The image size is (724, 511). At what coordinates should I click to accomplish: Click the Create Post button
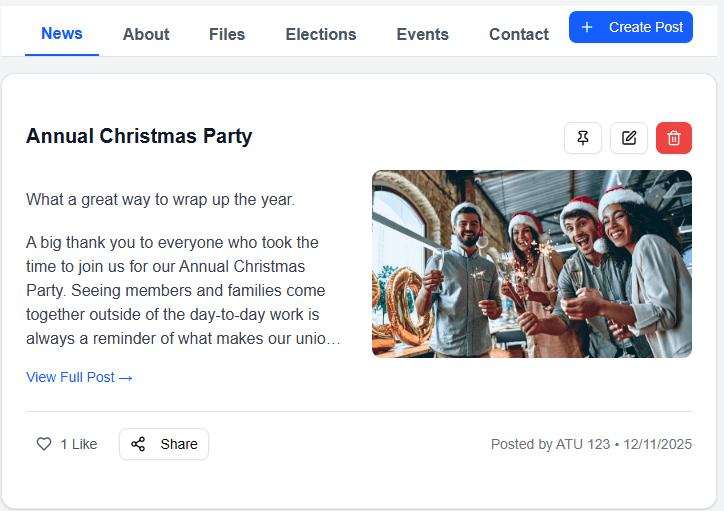631,27
